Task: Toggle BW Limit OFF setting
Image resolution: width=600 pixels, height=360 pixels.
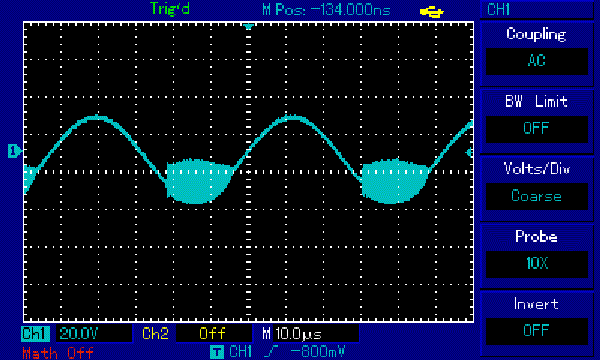Action: pyautogui.click(x=536, y=129)
